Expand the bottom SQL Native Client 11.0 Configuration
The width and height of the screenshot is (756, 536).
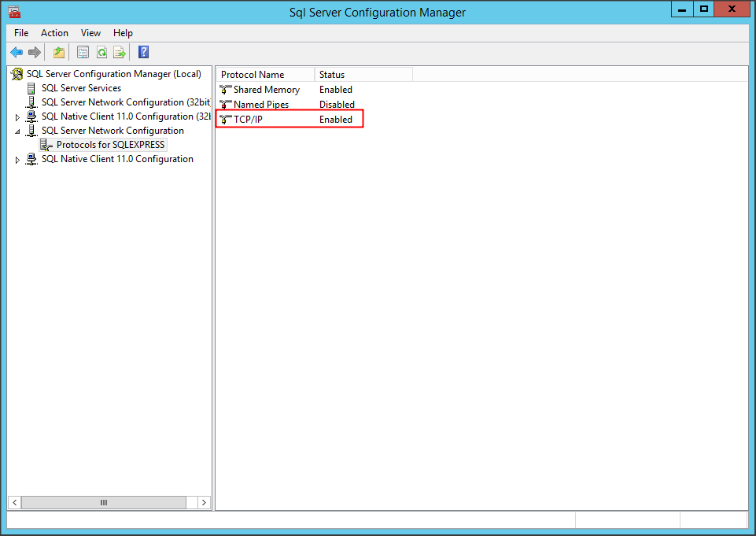point(17,160)
